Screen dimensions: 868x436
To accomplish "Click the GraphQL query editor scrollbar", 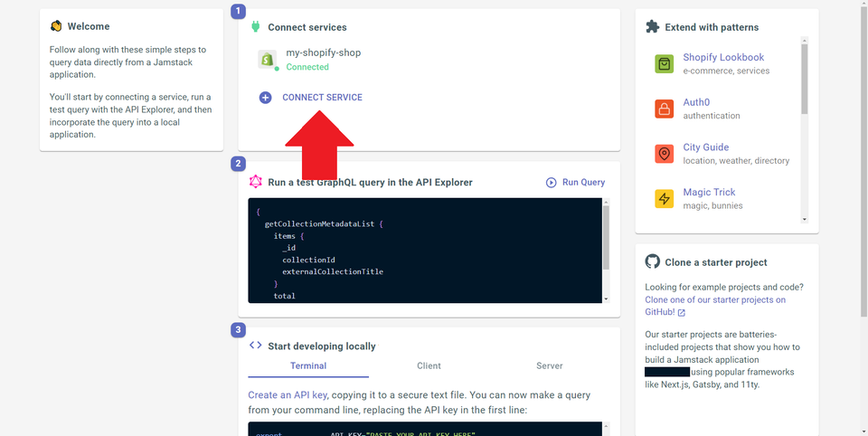I will pyautogui.click(x=606, y=235).
